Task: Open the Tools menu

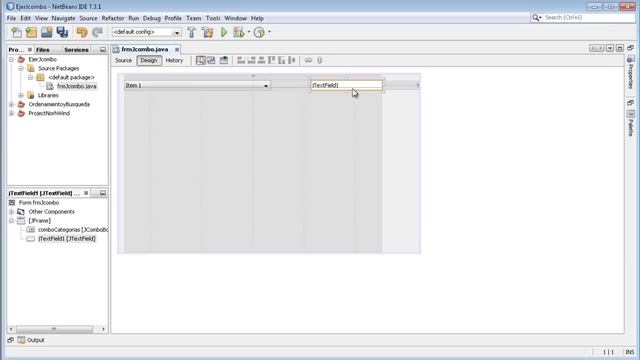Action: [213, 18]
